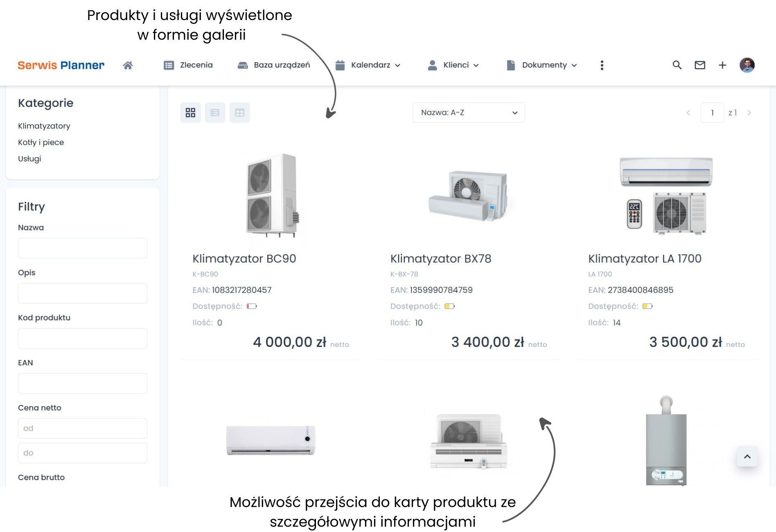Open the mail envelope icon

[700, 65]
